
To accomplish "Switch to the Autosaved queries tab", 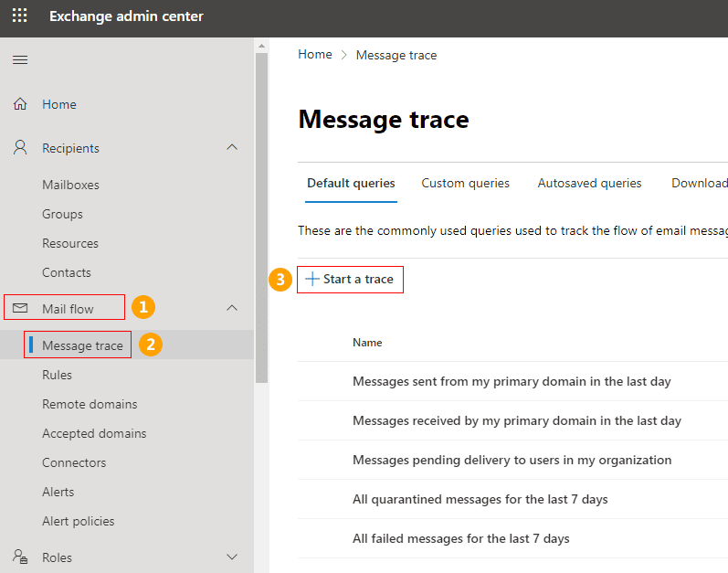I will tap(589, 183).
